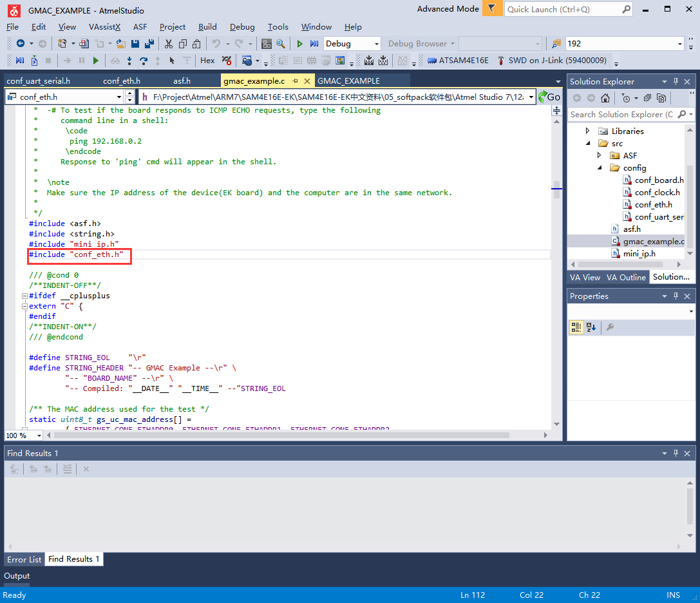Toggle Auto Hide pin on Find Results panel

pyautogui.click(x=676, y=453)
